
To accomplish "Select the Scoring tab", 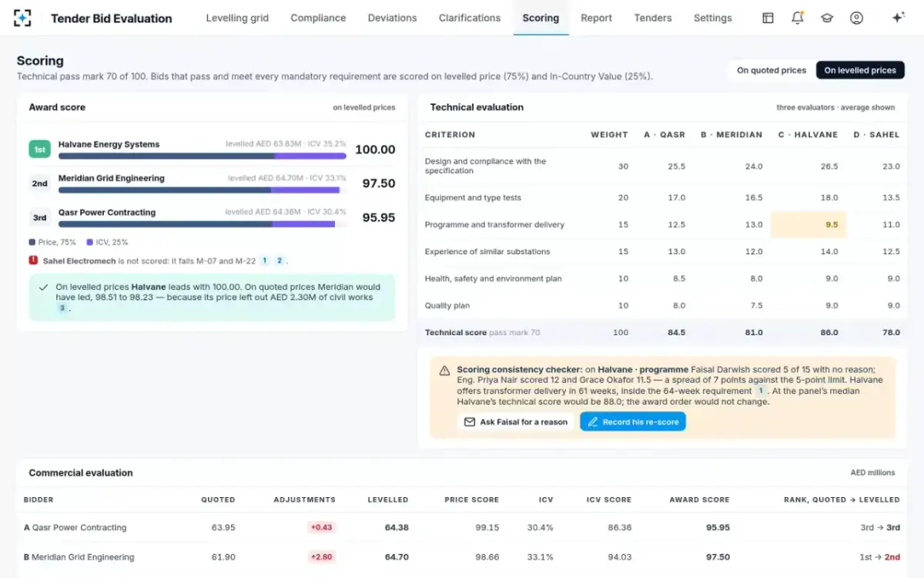I will [x=541, y=18].
